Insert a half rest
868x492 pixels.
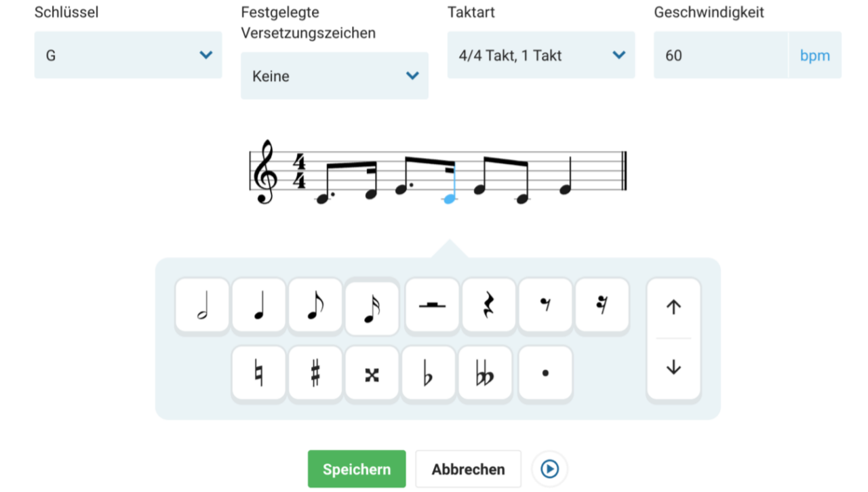pos(432,305)
